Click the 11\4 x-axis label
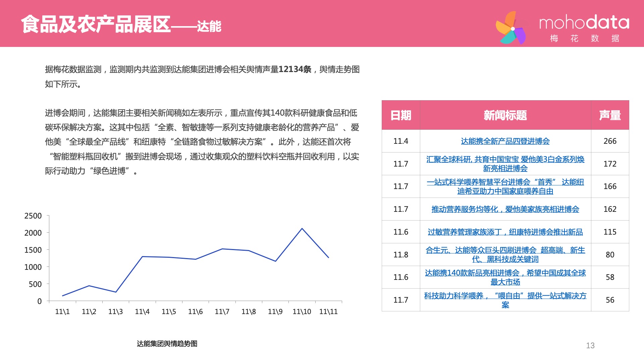The image size is (644, 362). click(142, 312)
